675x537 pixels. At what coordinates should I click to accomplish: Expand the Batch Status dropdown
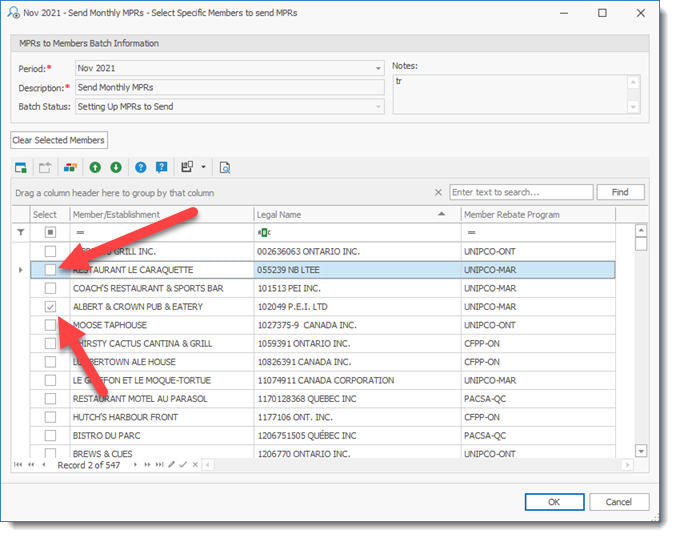click(x=378, y=106)
